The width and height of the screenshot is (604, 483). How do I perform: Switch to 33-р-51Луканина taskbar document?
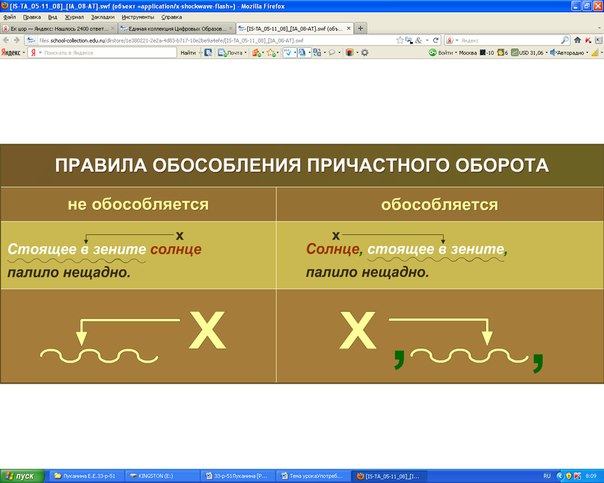[237, 476]
